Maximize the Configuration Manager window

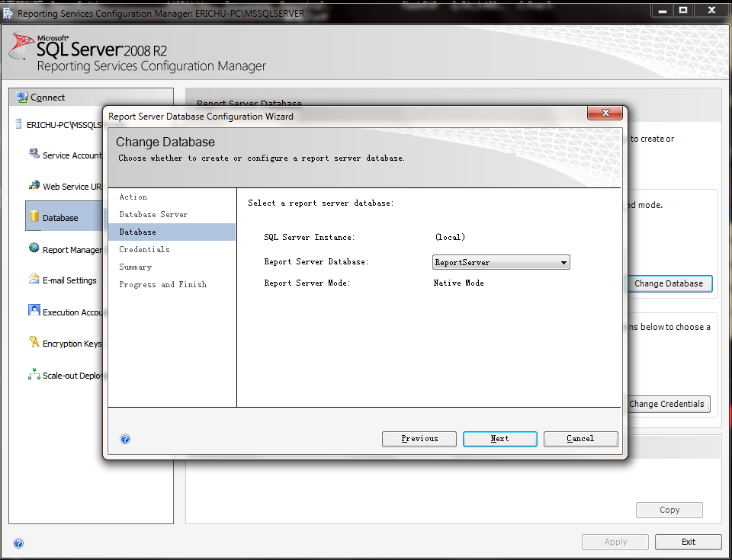click(683, 10)
